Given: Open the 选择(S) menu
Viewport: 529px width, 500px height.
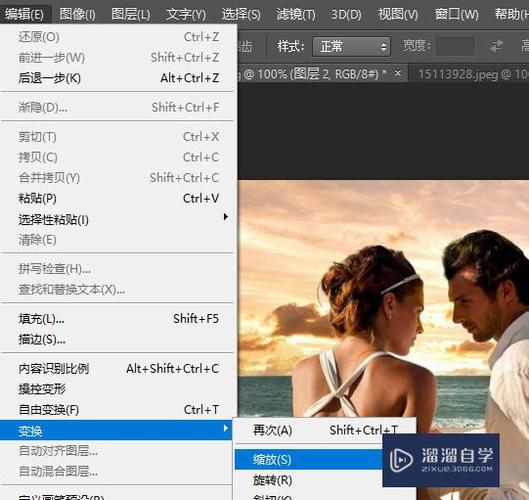Looking at the screenshot, I should point(241,14).
